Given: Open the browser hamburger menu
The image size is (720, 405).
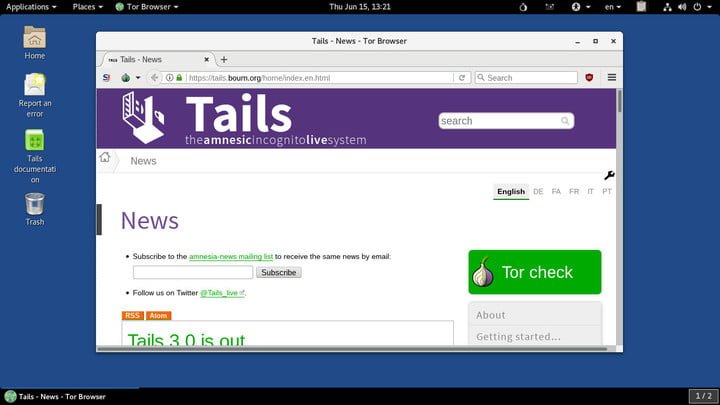Looking at the screenshot, I should [x=611, y=77].
